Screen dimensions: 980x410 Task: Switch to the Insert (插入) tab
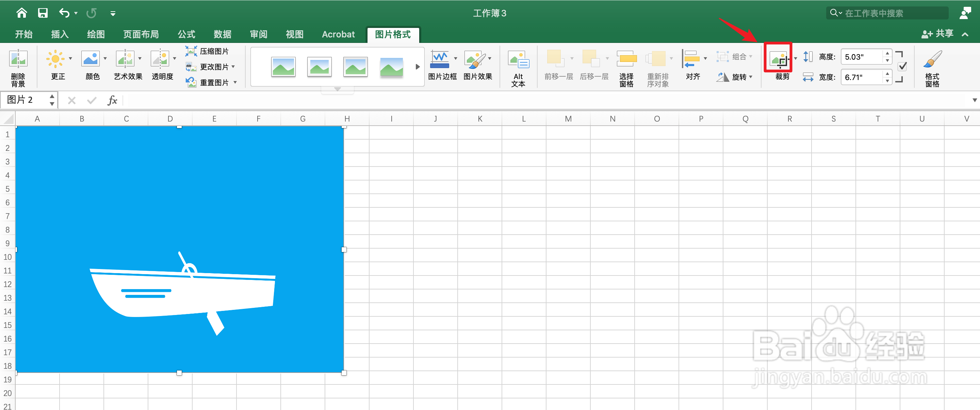pyautogui.click(x=60, y=34)
